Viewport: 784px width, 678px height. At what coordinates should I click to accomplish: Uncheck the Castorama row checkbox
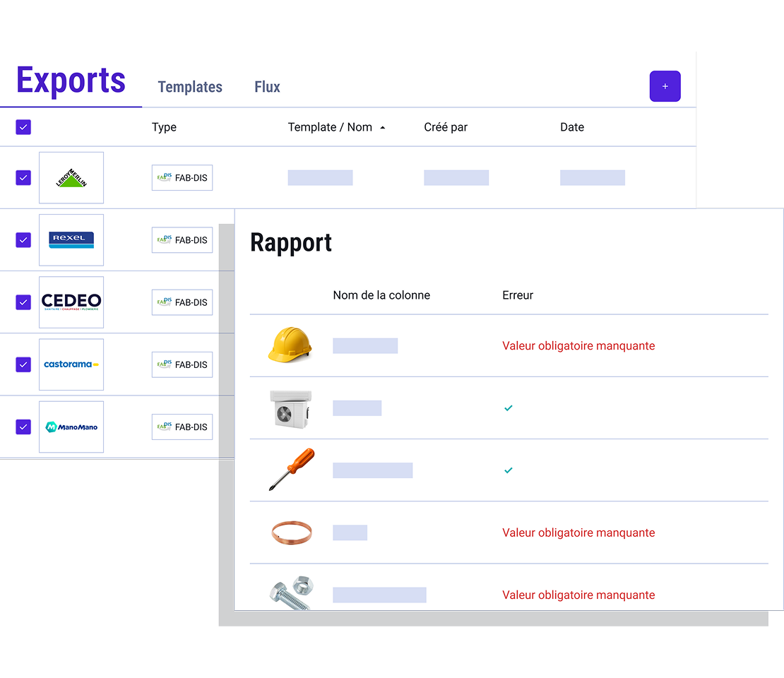coord(23,364)
